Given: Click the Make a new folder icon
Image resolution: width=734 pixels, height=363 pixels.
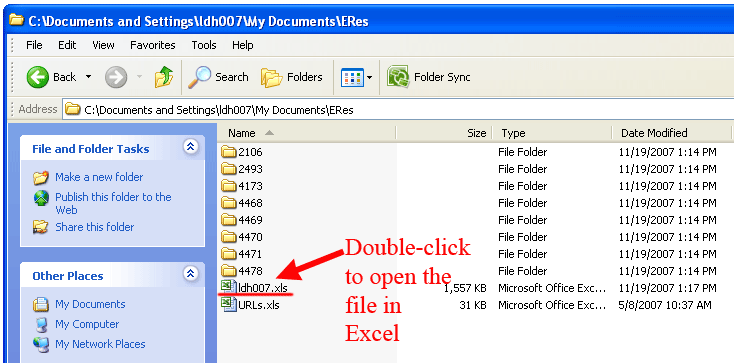Looking at the screenshot, I should 41,178.
